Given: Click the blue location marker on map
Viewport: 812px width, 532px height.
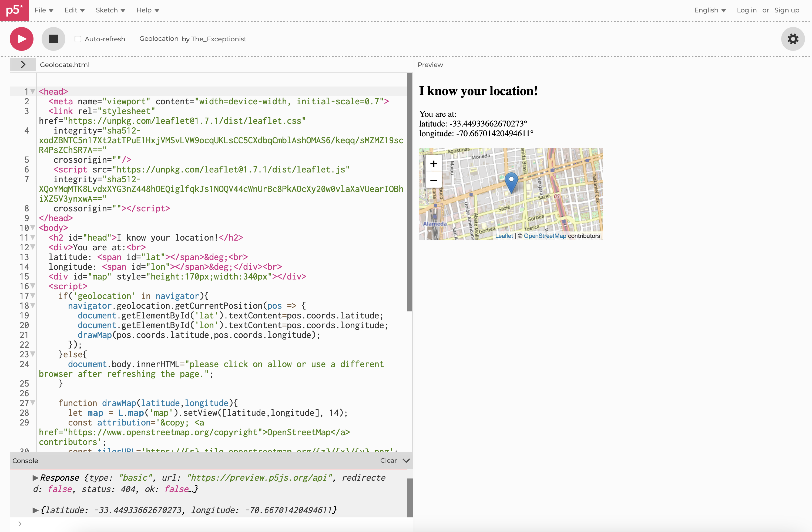Looking at the screenshot, I should [511, 182].
